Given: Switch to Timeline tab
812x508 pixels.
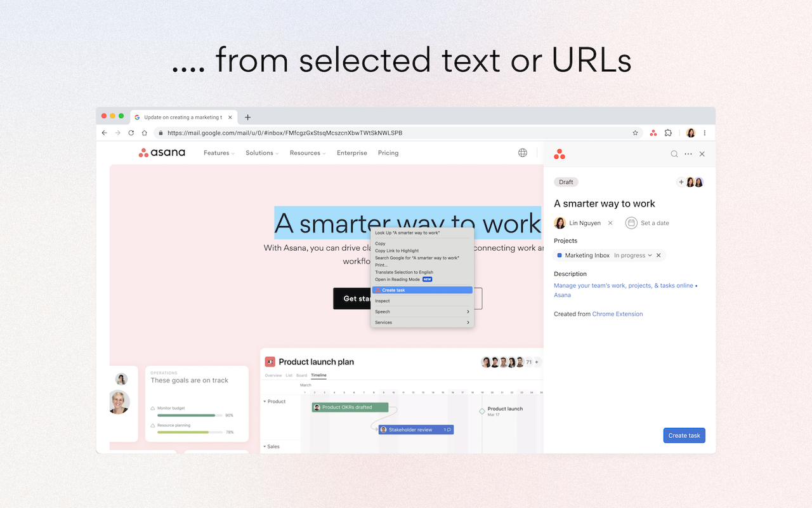Looking at the screenshot, I should coord(318,375).
